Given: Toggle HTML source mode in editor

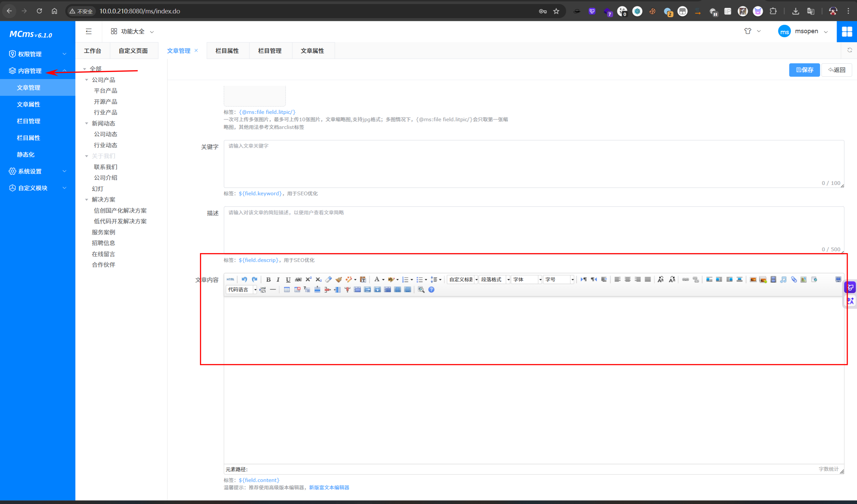Looking at the screenshot, I should pos(230,279).
